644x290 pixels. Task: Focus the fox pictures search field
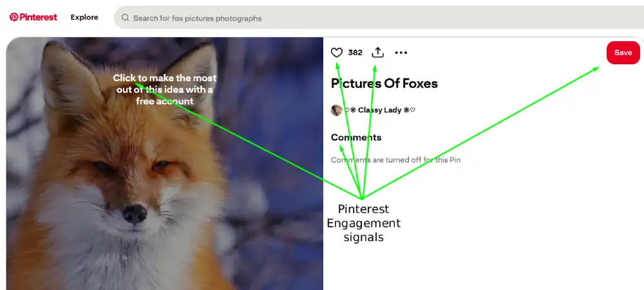pyautogui.click(x=379, y=17)
